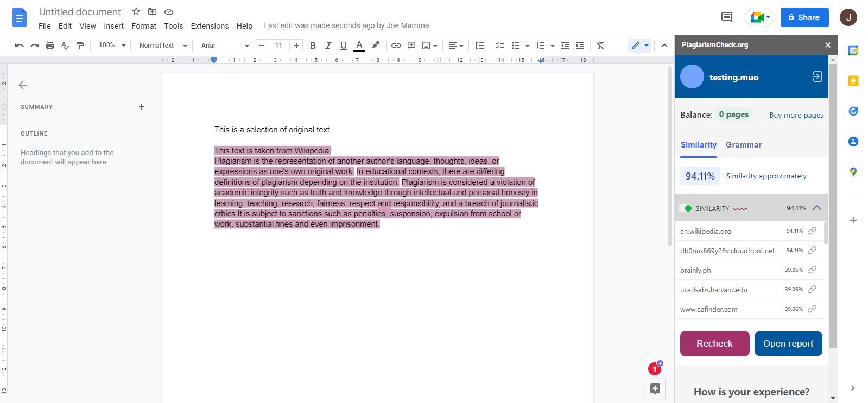This screenshot has height=403, width=868.
Task: Insert a link with the link icon
Action: click(x=396, y=46)
